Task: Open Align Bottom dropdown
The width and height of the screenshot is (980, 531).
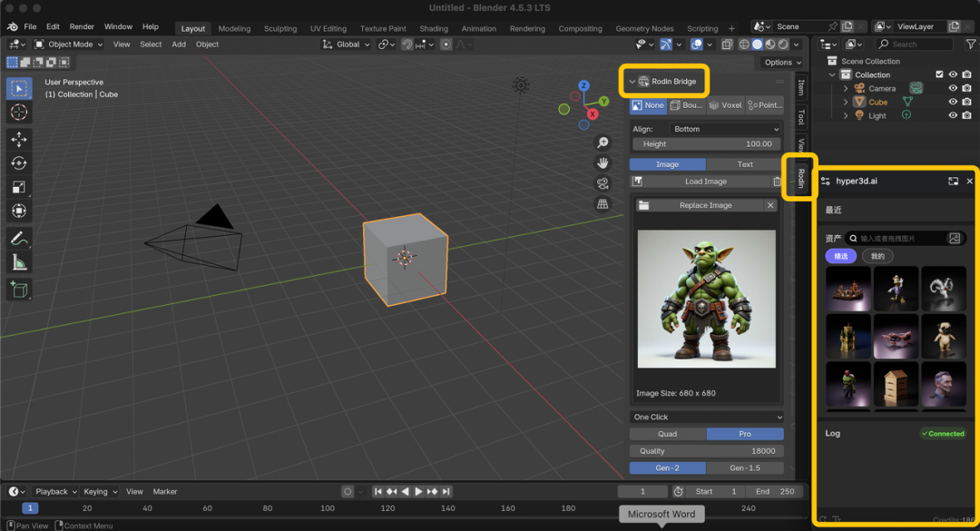Action: 726,129
